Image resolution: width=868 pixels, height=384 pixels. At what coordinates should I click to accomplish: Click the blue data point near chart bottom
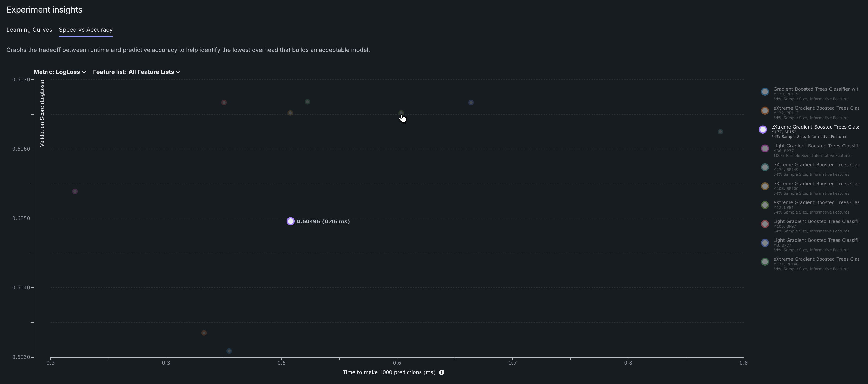[x=229, y=351]
